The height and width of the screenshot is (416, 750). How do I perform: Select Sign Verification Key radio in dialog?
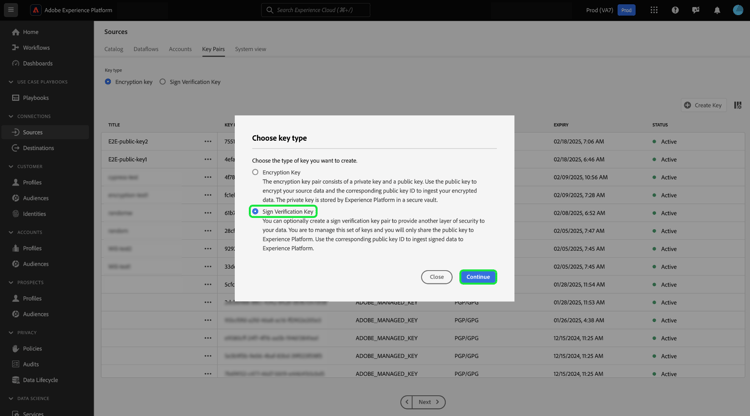pyautogui.click(x=255, y=211)
